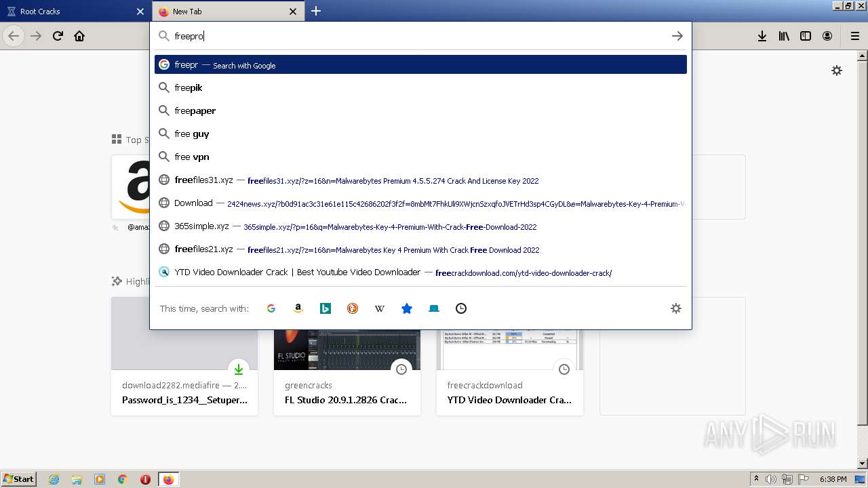Click the 6:38 PM system clock
868x488 pixels.
pos(833,479)
